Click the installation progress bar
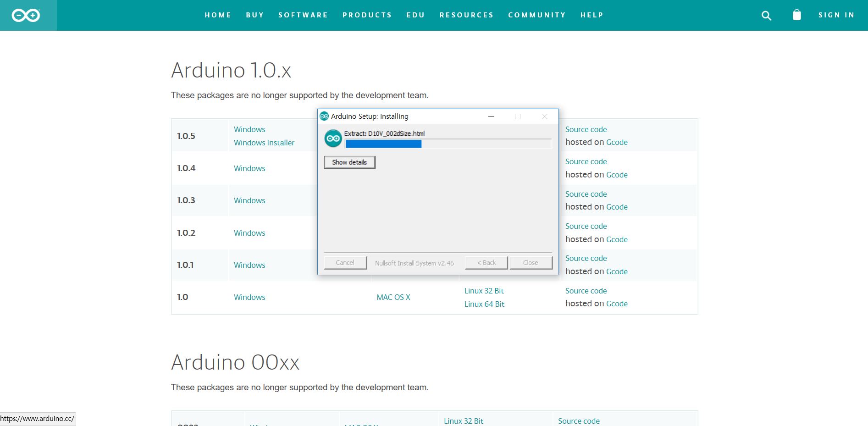 (448, 144)
